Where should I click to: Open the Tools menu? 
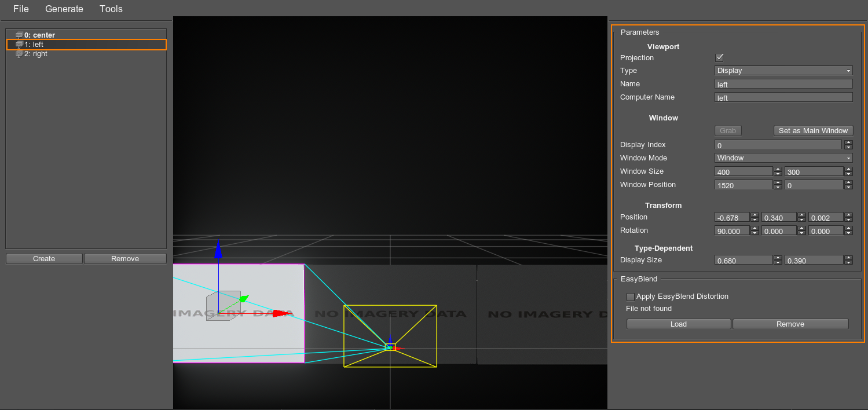(111, 9)
